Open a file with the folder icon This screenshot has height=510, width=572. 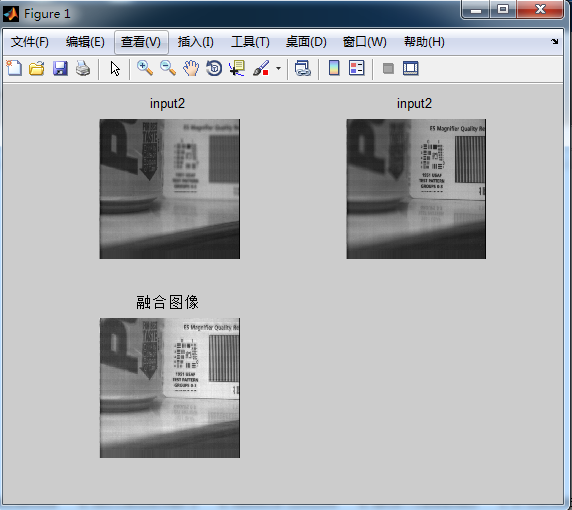36,68
